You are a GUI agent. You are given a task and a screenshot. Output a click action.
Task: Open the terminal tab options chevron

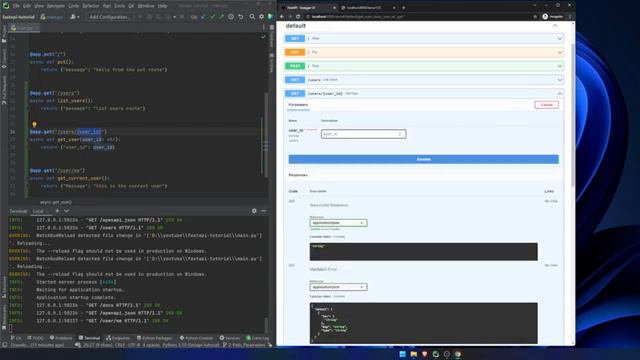pos(66,211)
